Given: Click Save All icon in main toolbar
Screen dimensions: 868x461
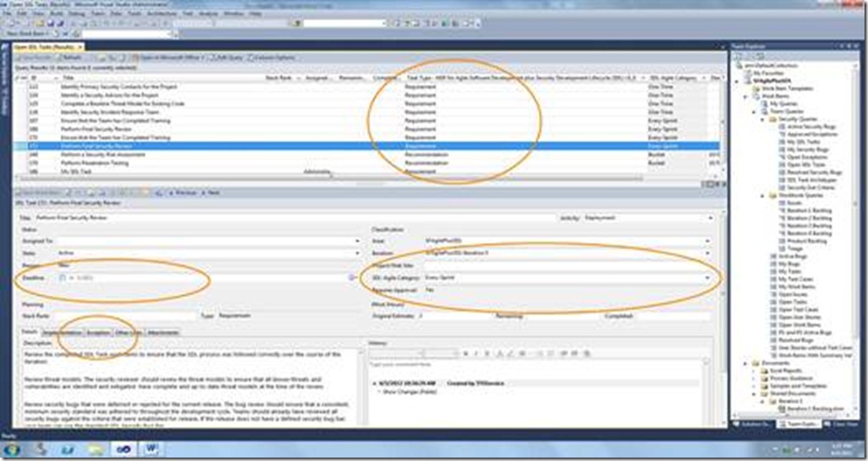Looking at the screenshot, I should pos(59,23).
